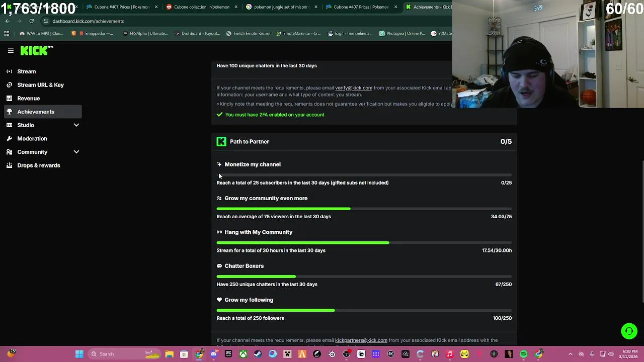Select the Stream URL & Key key icon
This screenshot has width=644, height=362.
9,85
